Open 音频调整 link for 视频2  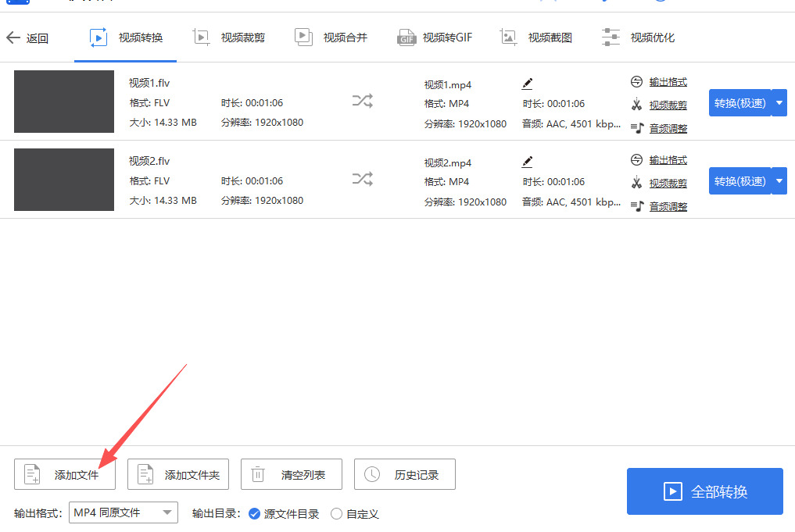pyautogui.click(x=668, y=206)
